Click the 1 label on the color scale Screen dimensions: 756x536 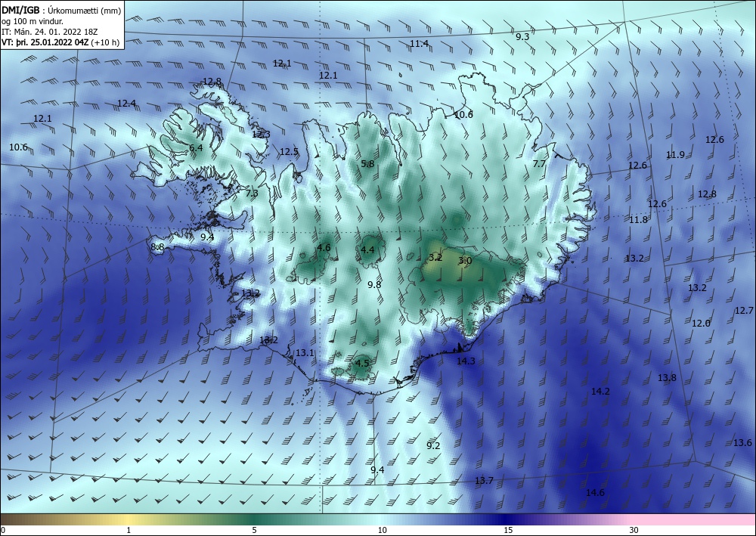point(129,531)
